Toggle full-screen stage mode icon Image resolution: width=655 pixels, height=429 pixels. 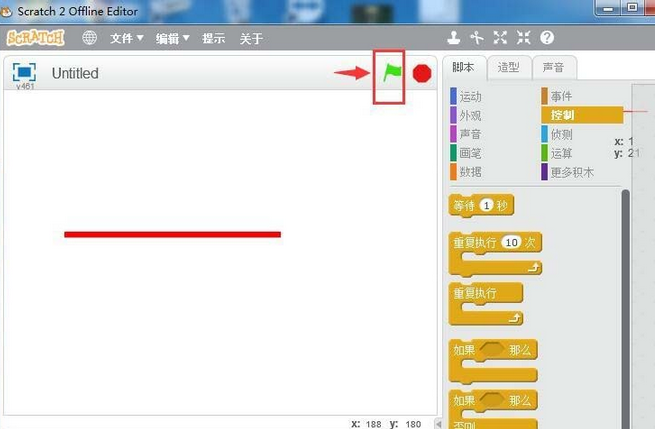coord(24,72)
